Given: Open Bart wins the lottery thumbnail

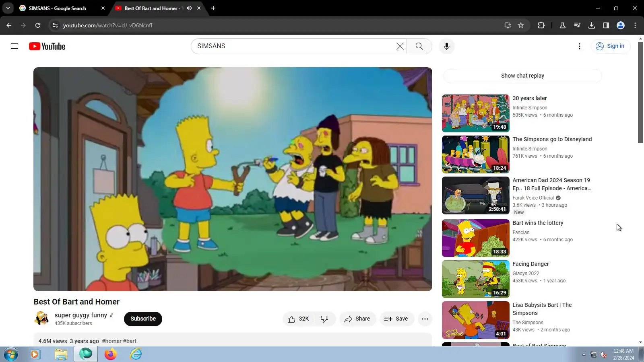Looking at the screenshot, I should point(476,238).
